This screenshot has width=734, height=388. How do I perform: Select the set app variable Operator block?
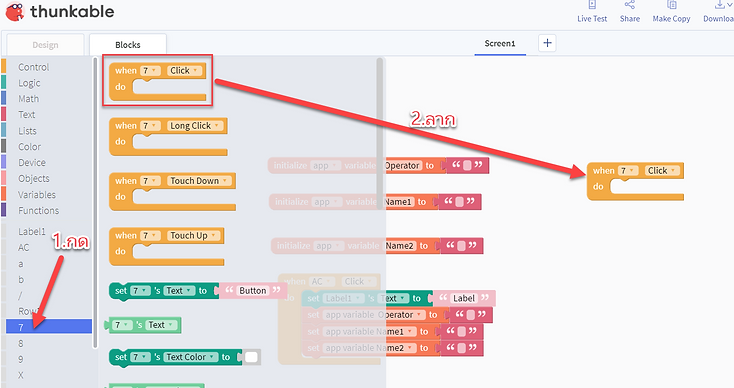[x=397, y=315]
